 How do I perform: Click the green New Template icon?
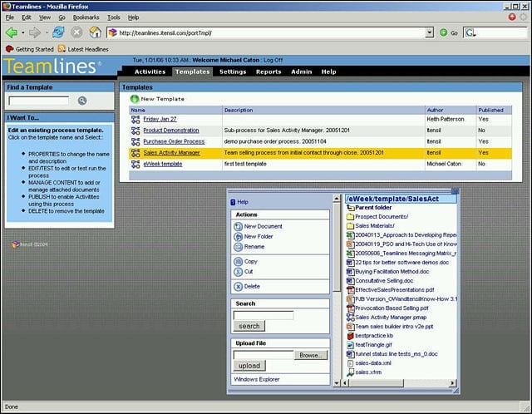tap(135, 99)
